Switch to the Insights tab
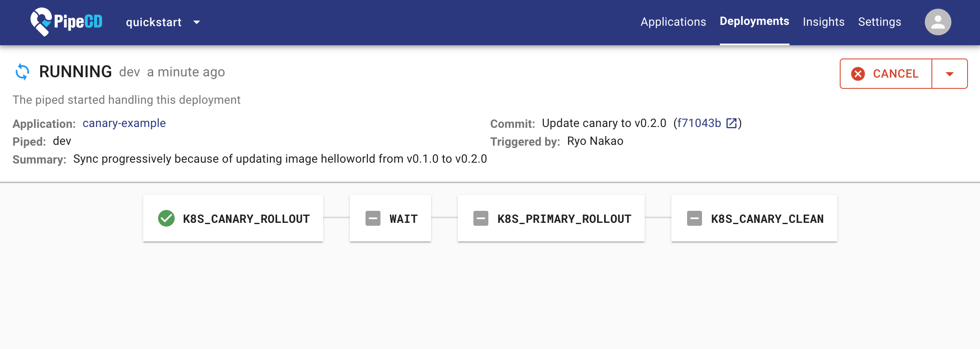980x349 pixels. (x=823, y=22)
